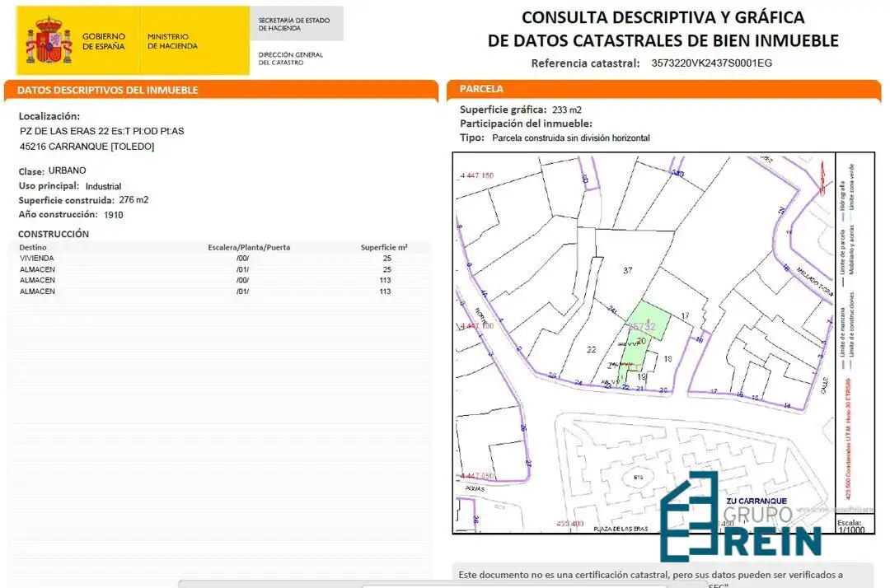Click parcel number '22' left of green parcel
Screen dimensions: 890x588
(592, 349)
